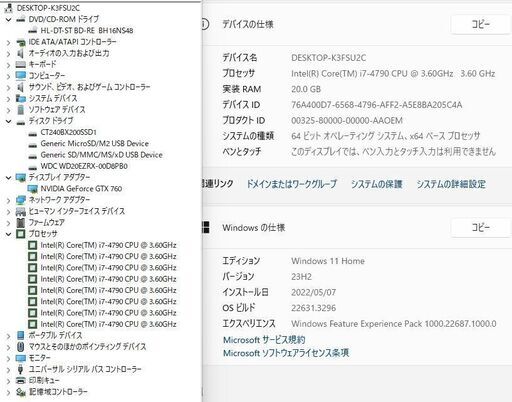Click the Windows logo beside Windows の仕様
The height and width of the screenshot is (402, 512).
[206, 228]
